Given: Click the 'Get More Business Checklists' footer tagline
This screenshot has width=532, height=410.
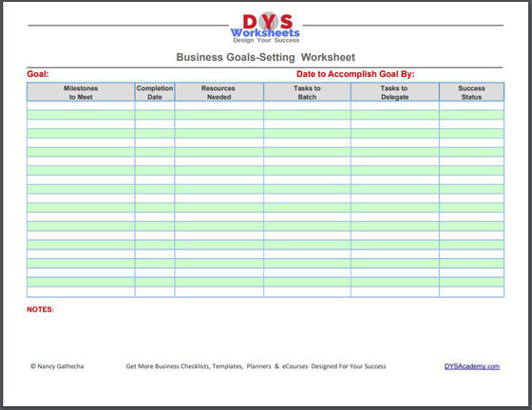Looking at the screenshot, I should [256, 366].
